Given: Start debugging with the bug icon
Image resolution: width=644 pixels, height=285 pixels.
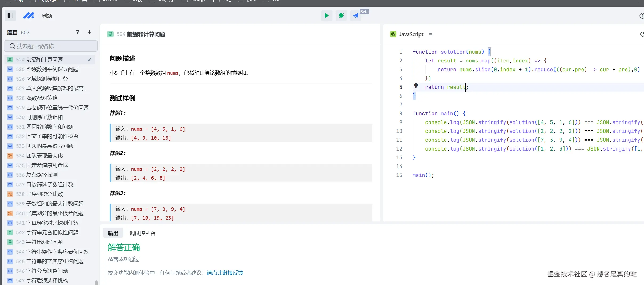Looking at the screenshot, I should point(341,15).
